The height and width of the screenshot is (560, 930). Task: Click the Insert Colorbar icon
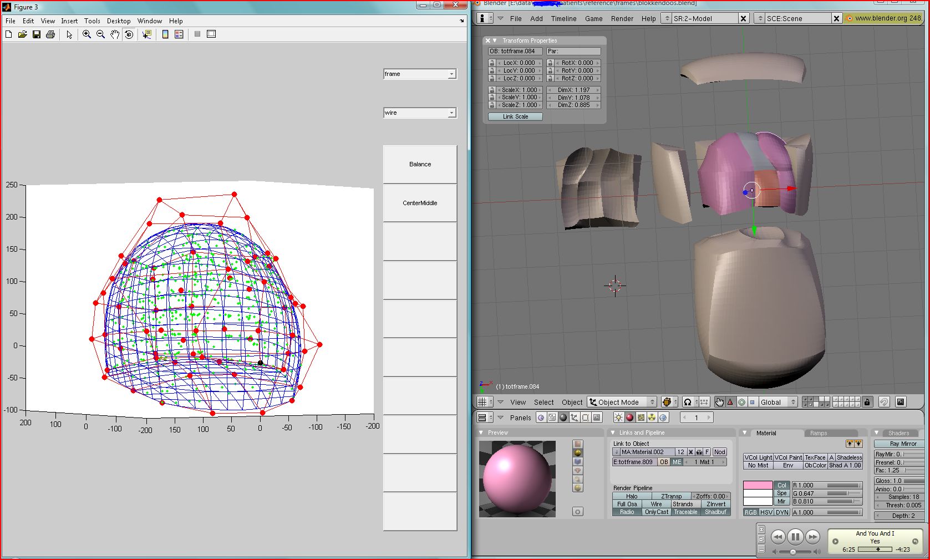tap(165, 34)
